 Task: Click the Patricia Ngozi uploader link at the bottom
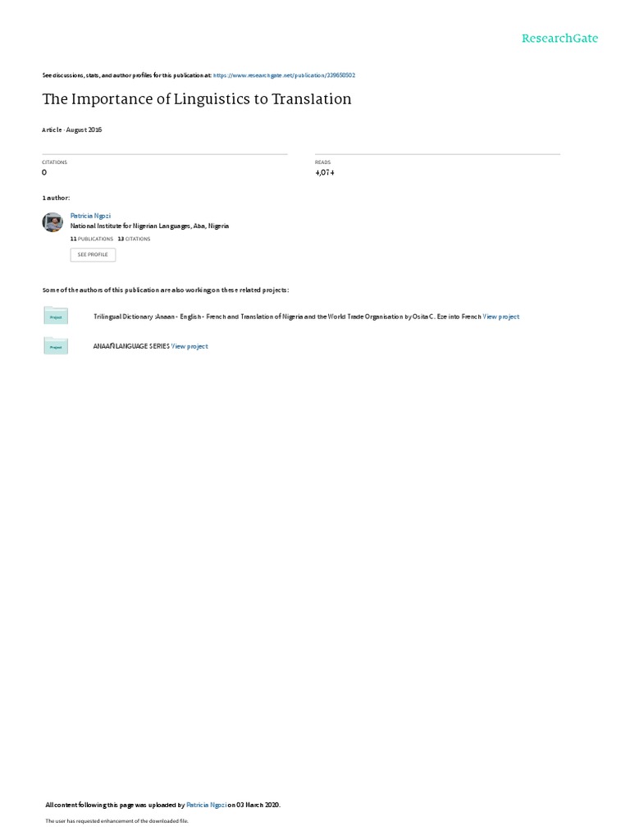[x=206, y=805]
